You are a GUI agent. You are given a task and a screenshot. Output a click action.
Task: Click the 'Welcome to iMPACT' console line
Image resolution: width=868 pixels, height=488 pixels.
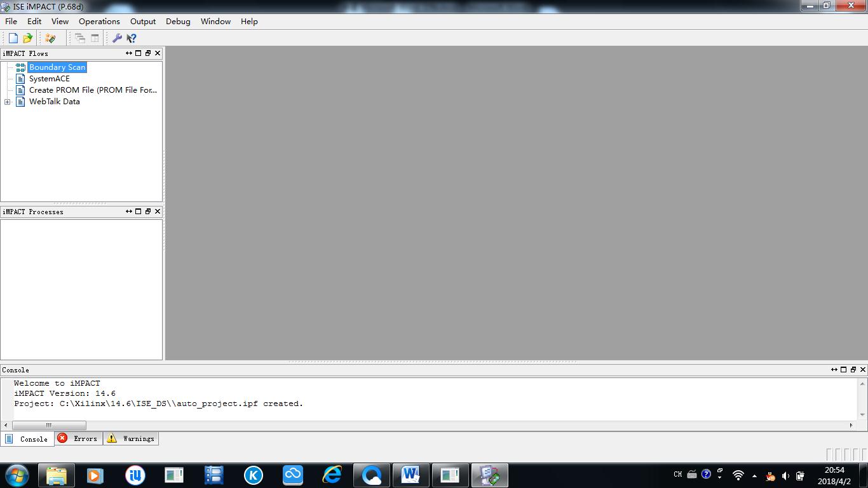pos(57,383)
